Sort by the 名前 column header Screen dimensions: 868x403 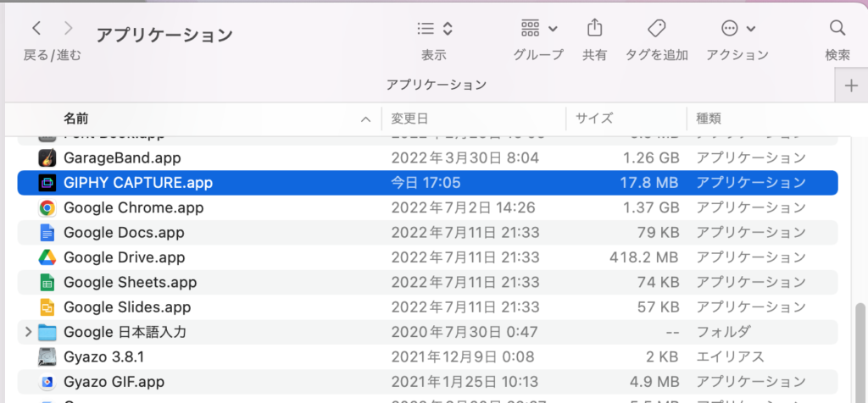pos(76,119)
